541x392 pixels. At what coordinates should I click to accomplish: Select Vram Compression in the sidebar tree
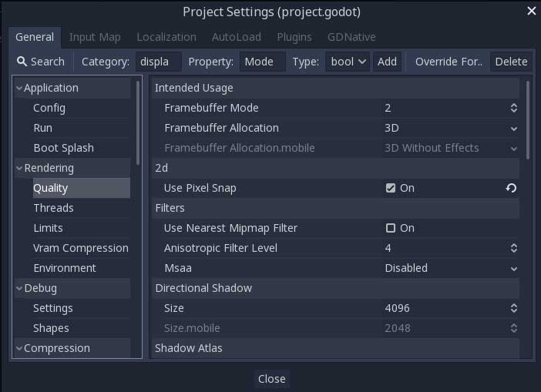point(80,248)
